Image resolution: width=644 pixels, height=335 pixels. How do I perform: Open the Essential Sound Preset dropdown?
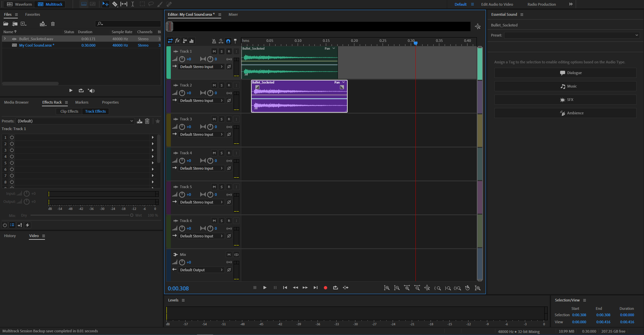click(572, 35)
